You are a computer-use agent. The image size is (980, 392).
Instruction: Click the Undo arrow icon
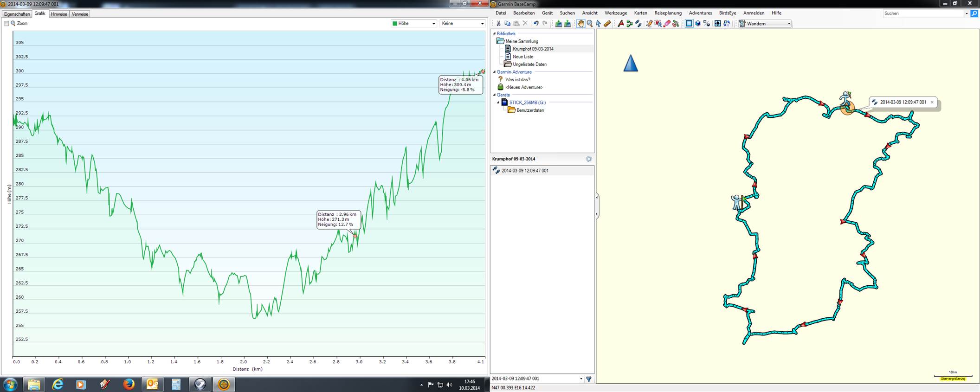point(536,24)
